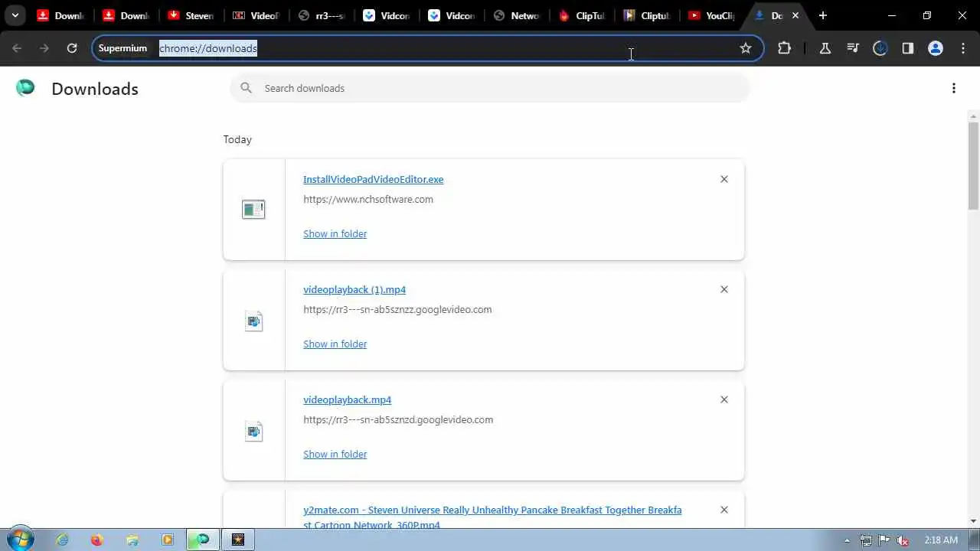Switch to the Network browser tab
Screen dimensions: 980x551
pyautogui.click(x=517, y=15)
